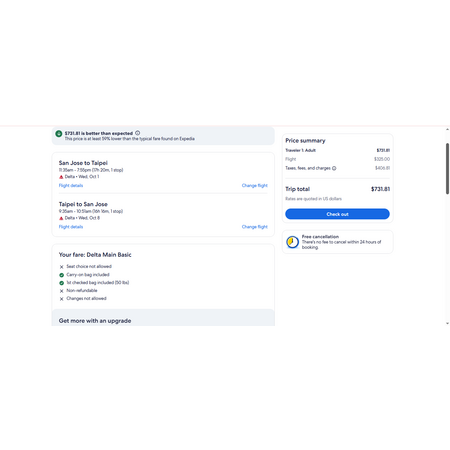Select Change flight for the San Jose to Taipei leg
Viewport: 450px width, 450px height.
[x=255, y=186]
